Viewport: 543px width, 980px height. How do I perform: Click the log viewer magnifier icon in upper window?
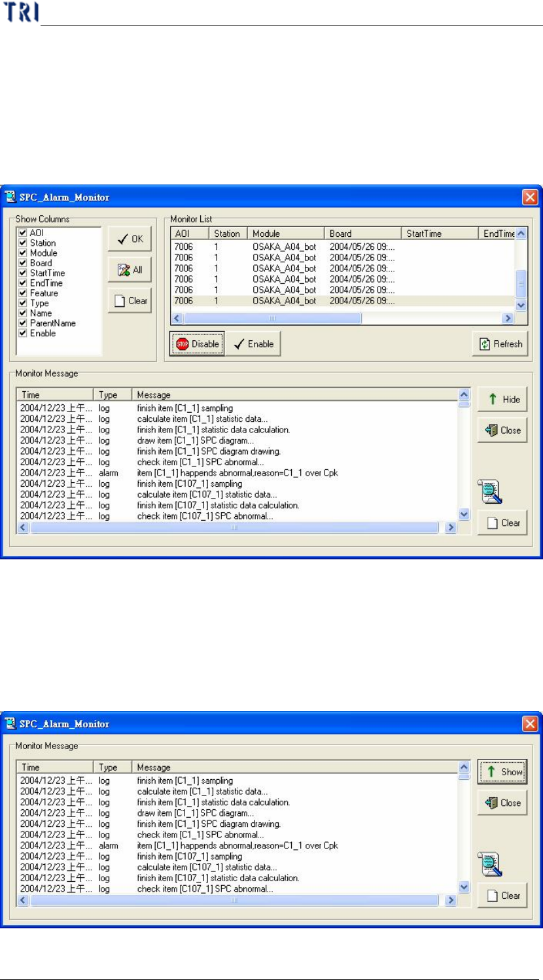tap(489, 491)
